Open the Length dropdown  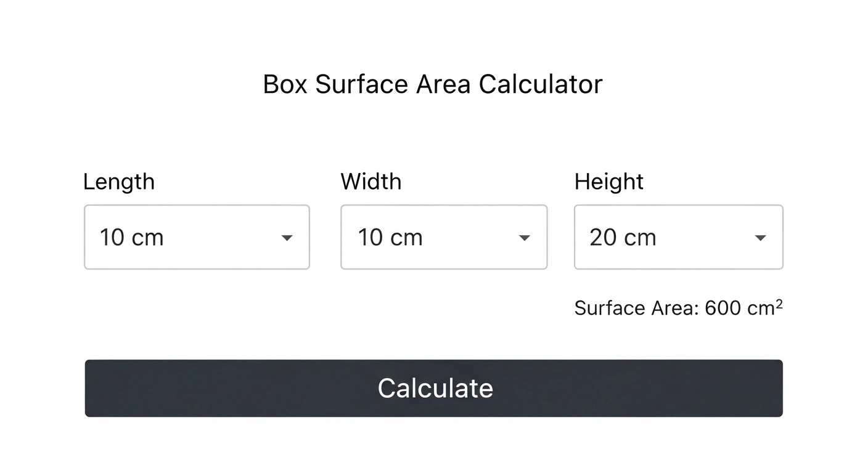pos(197,237)
